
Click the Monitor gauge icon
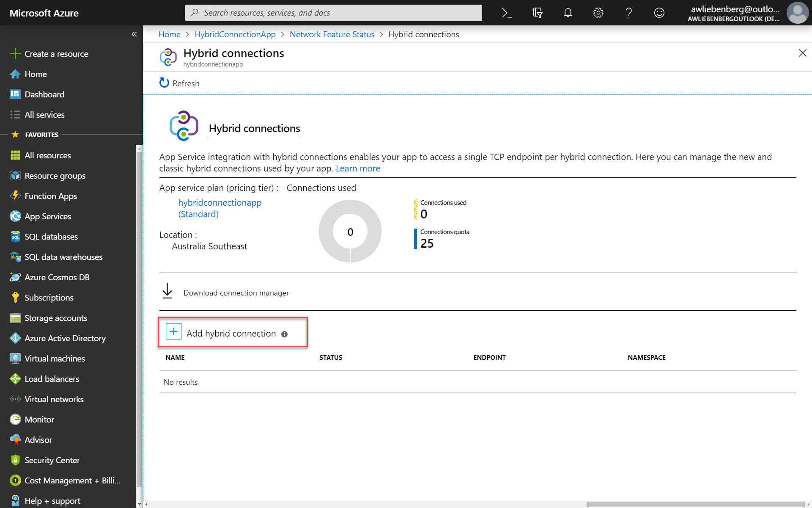tap(15, 420)
